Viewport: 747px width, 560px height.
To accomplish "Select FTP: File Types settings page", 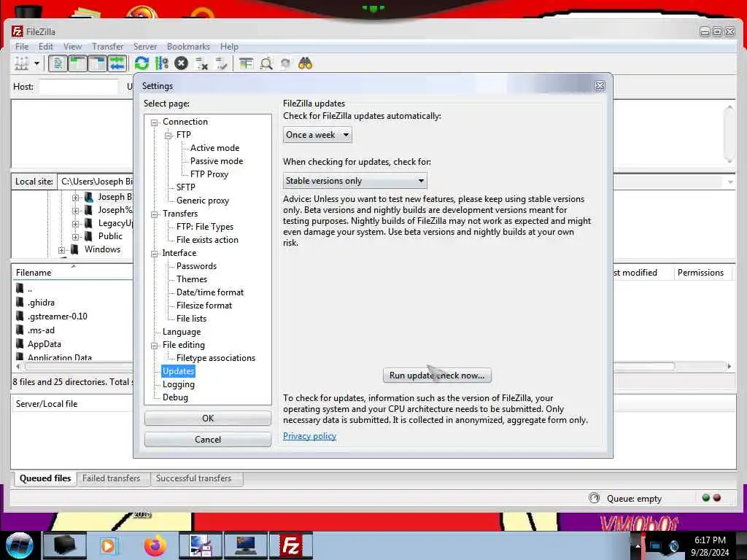I will [205, 227].
